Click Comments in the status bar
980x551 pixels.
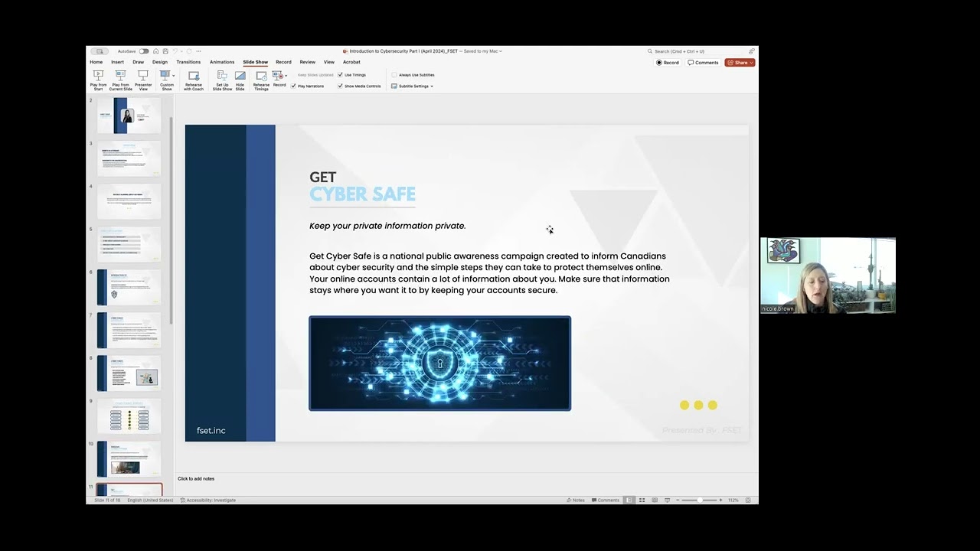(605, 500)
